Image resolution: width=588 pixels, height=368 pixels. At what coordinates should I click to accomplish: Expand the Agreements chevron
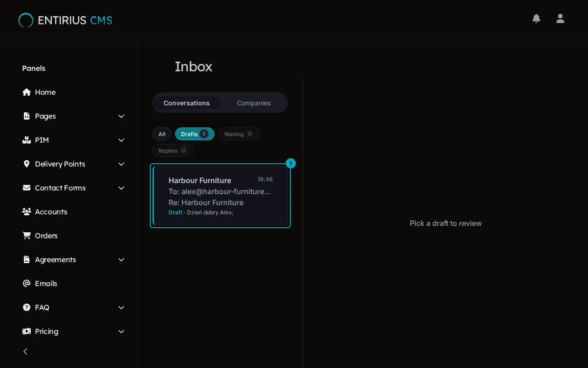pos(121,259)
